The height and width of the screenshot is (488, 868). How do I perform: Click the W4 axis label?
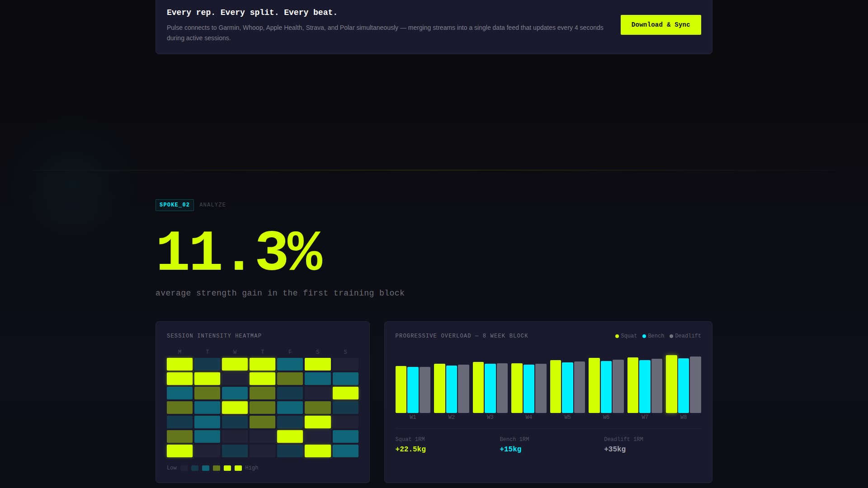(x=529, y=418)
